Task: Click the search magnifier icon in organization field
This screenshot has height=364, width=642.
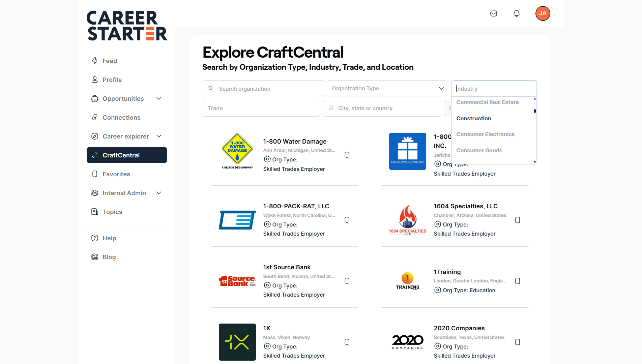Action: (211, 89)
